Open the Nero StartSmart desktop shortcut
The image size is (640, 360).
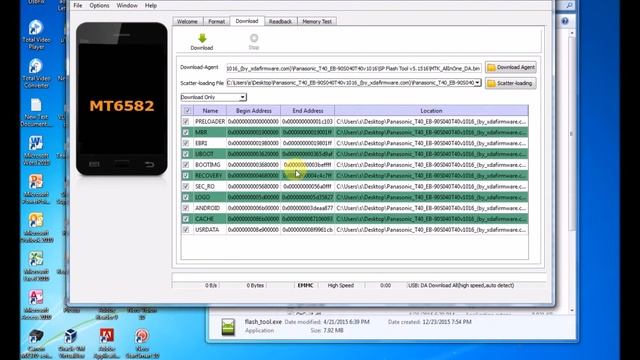pyautogui.click(x=142, y=344)
